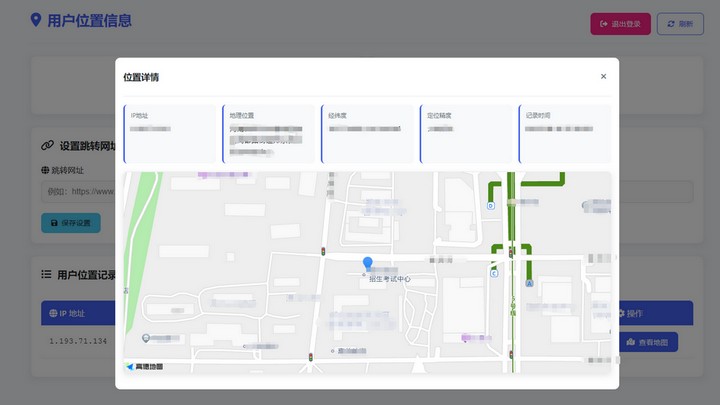Click the 退出登录 button
Viewport: 720px width, 405px height.
(620, 24)
